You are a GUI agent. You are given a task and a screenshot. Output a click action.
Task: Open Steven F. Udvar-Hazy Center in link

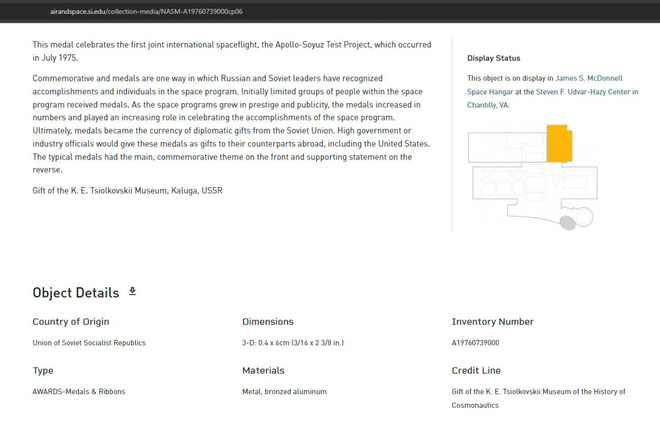587,92
